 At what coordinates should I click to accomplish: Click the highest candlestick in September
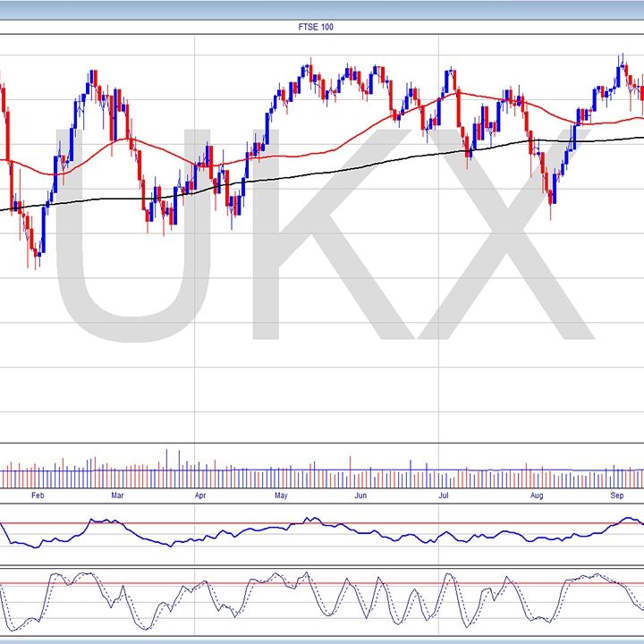(x=621, y=64)
